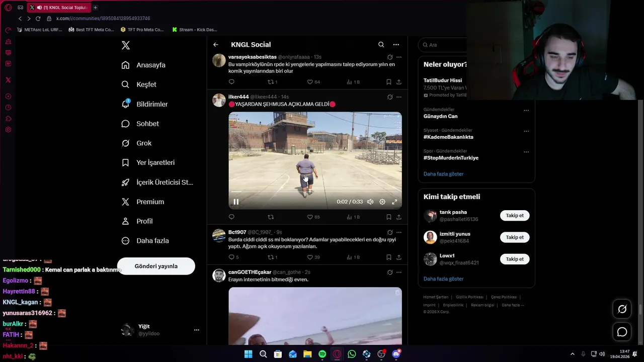This screenshot has width=644, height=362.
Task: Reply to Bc1907 post
Action: [233, 257]
